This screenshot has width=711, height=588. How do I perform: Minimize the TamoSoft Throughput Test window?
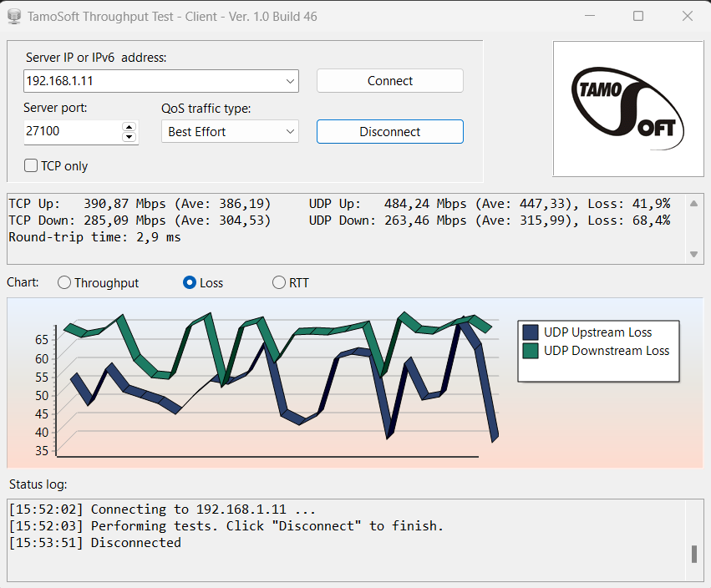point(590,16)
